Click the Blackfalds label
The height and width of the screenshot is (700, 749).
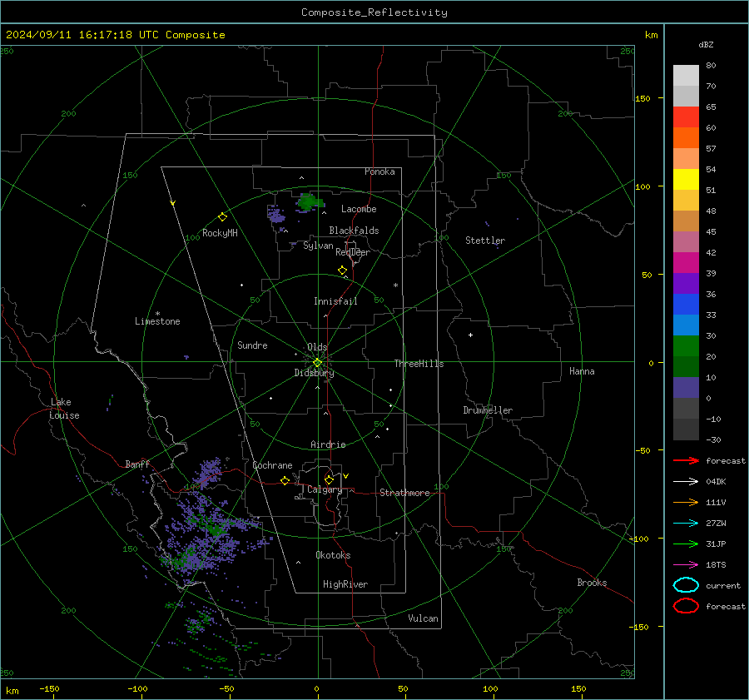tap(354, 231)
